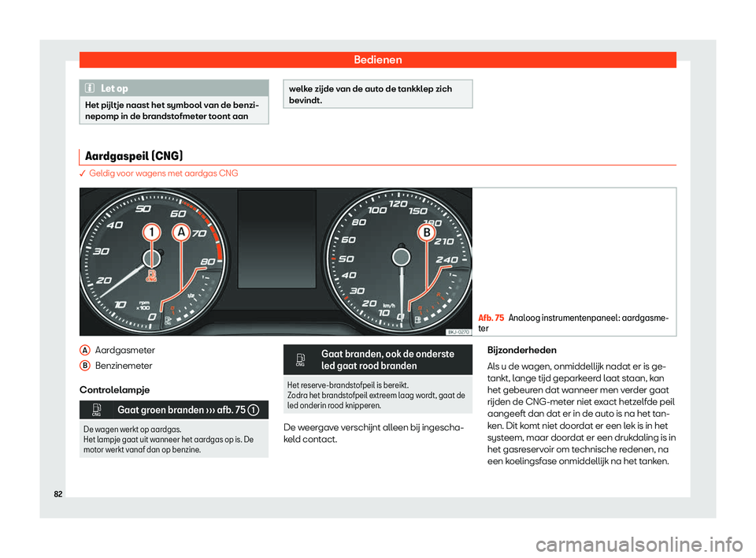Click the 'Let op' note title
Screen dimensions: 756x558
115,88
